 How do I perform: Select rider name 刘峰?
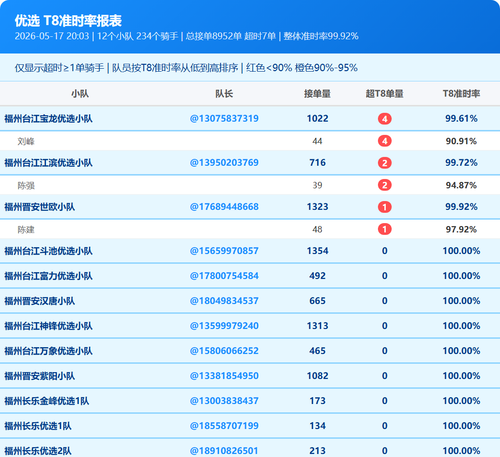(26, 141)
